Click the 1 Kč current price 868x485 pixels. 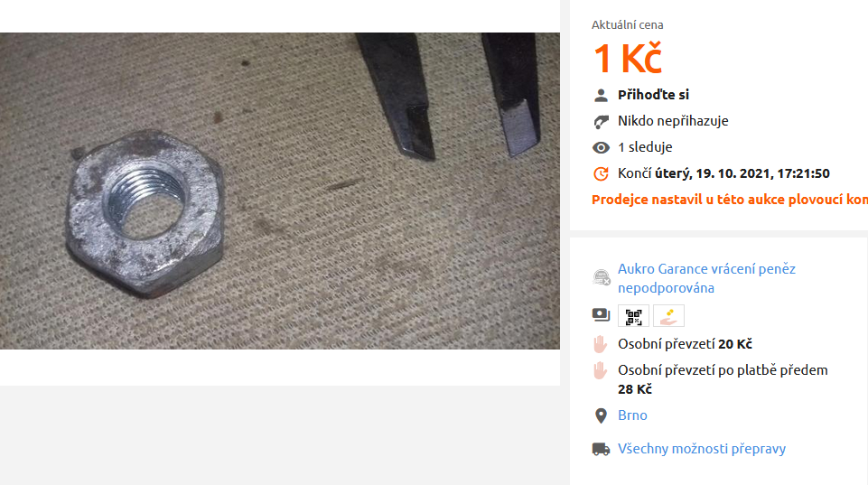point(627,58)
